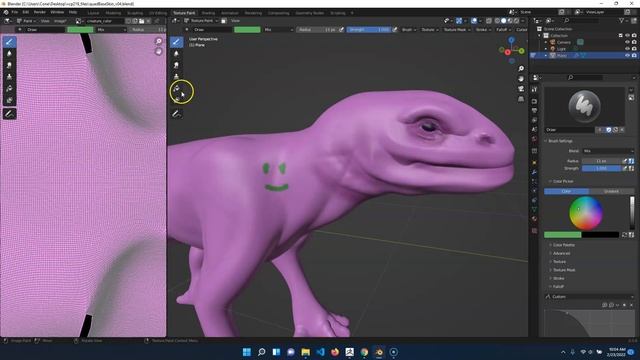Click the zoom icon in image editor

pos(158,41)
